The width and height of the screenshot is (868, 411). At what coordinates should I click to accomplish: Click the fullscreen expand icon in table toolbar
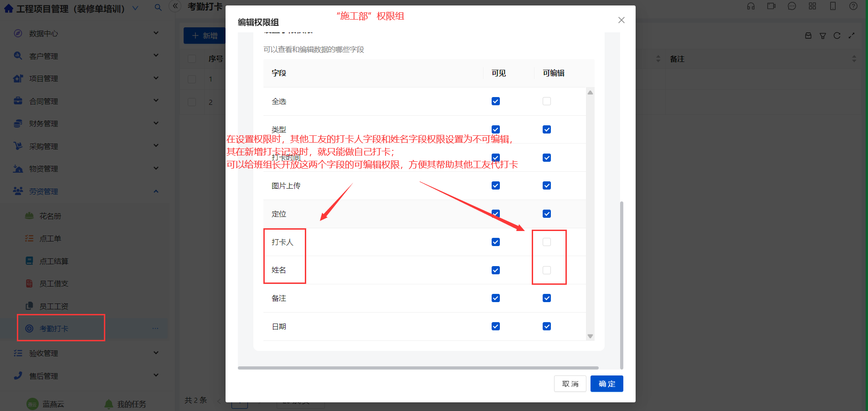coord(851,36)
